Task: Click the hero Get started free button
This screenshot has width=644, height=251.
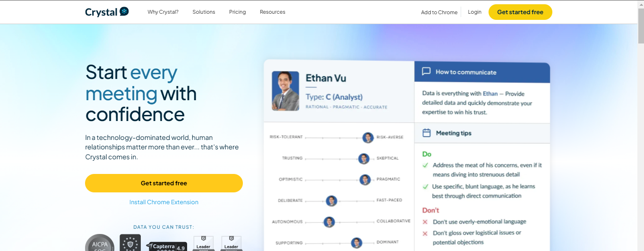Action: [x=164, y=183]
